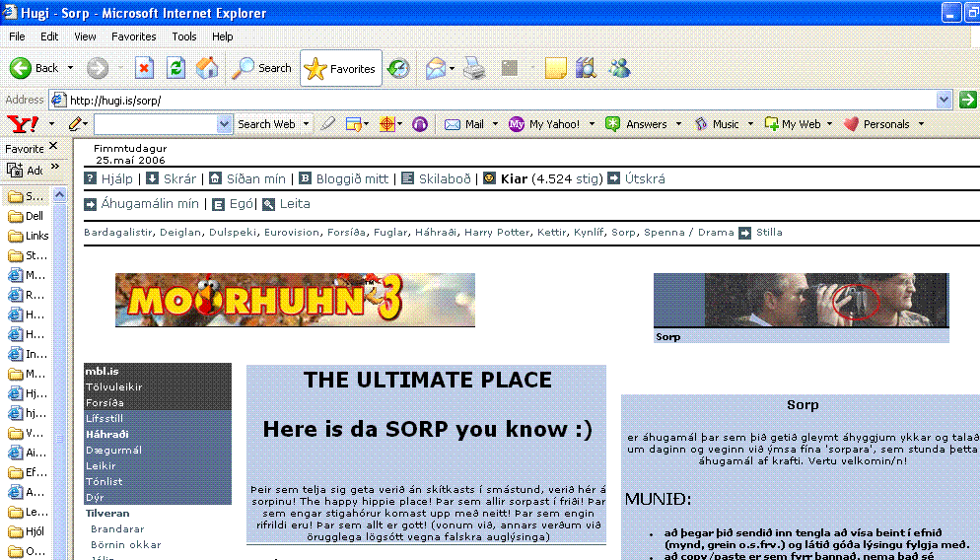
Task: Expand the Yahoo! logo menu arrow
Action: (52, 124)
